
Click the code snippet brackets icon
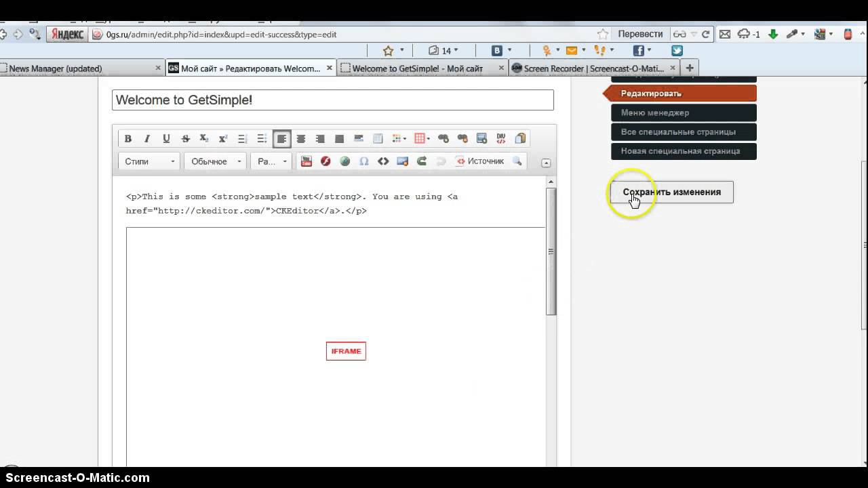(383, 161)
